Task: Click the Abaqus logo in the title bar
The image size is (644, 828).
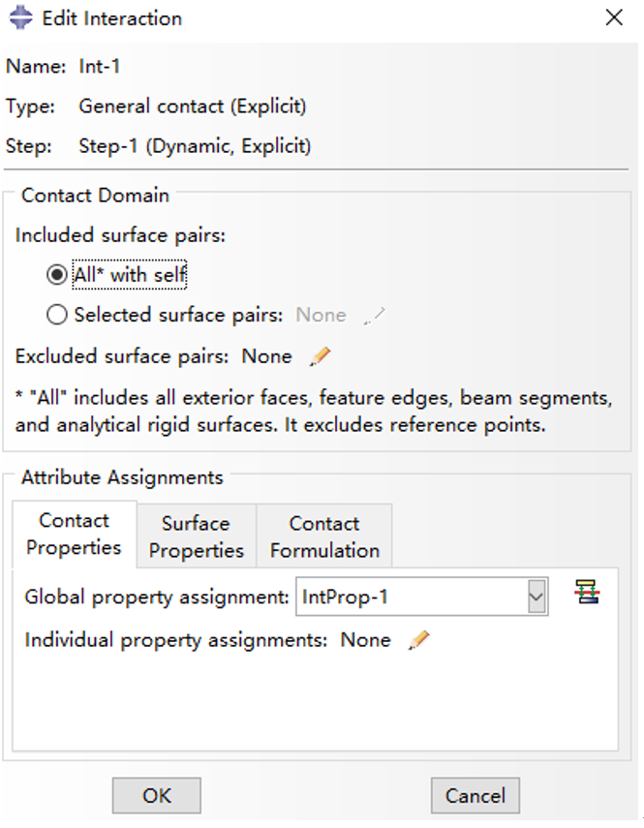Action: (x=20, y=18)
